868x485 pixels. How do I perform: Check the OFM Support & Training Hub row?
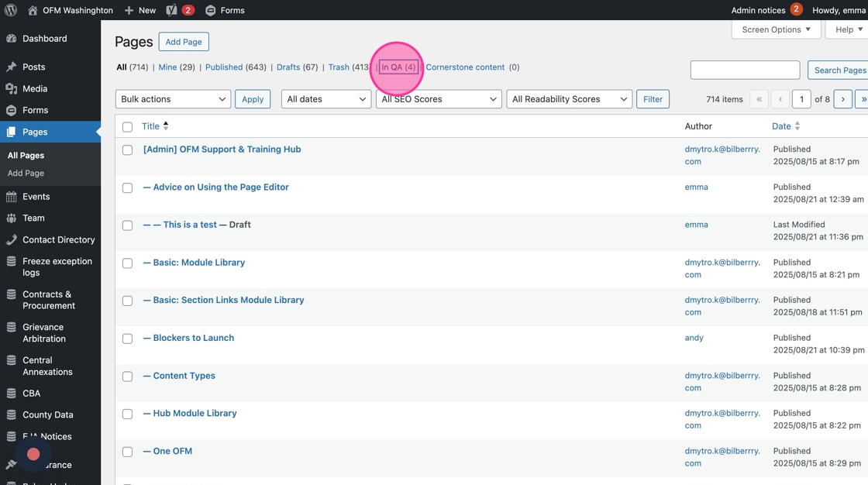click(x=127, y=150)
